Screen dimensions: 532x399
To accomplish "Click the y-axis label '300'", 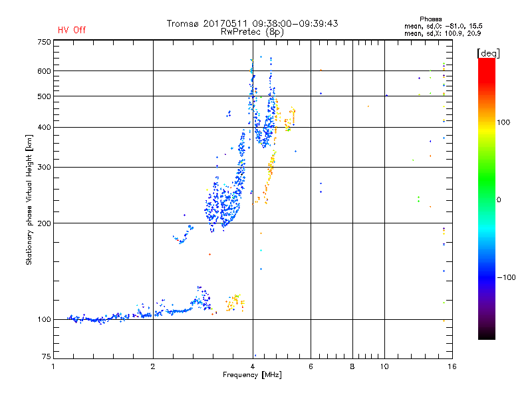I will (44, 168).
